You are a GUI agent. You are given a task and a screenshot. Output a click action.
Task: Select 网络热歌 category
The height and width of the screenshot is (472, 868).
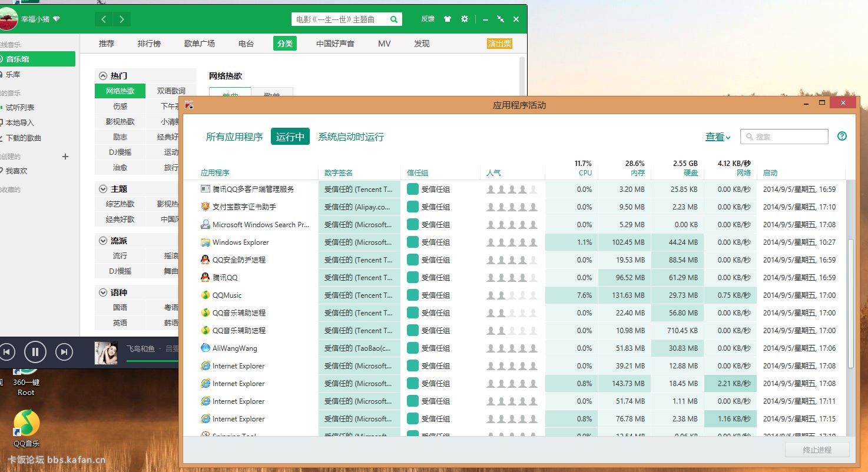click(x=120, y=91)
